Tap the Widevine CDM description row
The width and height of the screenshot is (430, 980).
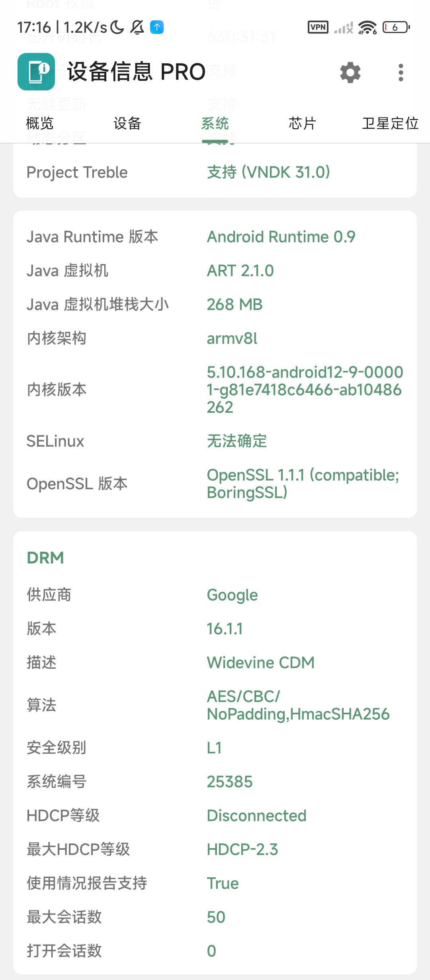tap(215, 662)
